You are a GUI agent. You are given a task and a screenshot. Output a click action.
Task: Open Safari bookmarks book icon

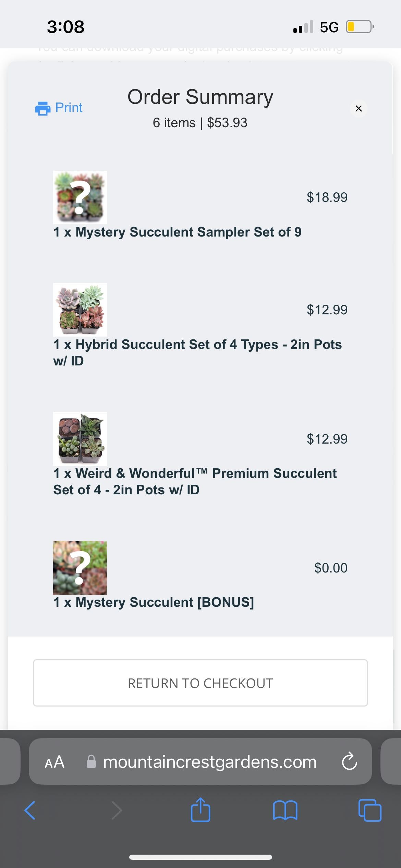pyautogui.click(x=285, y=810)
